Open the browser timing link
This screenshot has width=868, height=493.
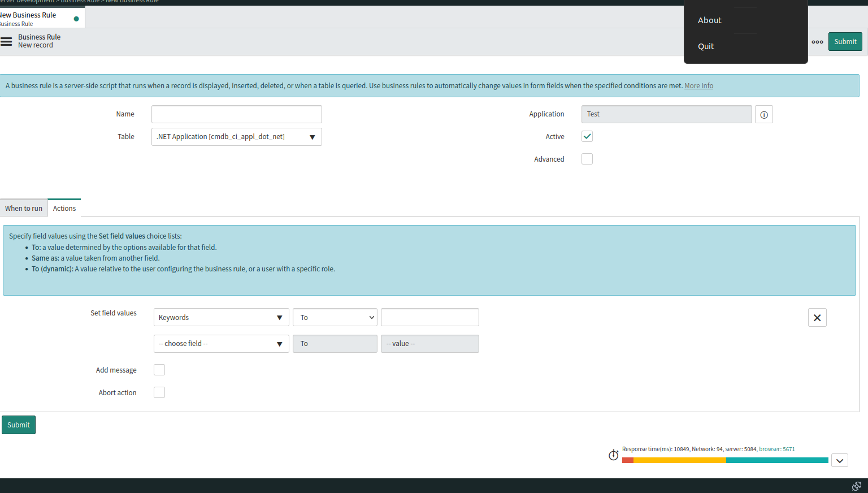point(777,449)
